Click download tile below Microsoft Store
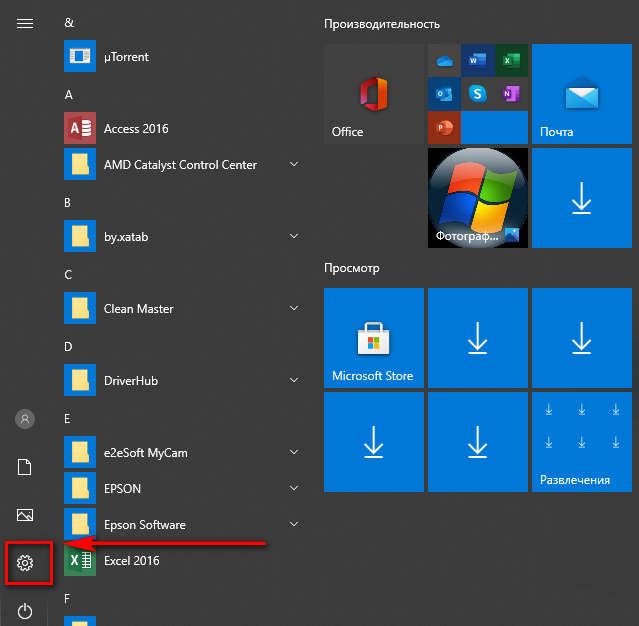The height and width of the screenshot is (626, 639). (x=374, y=442)
